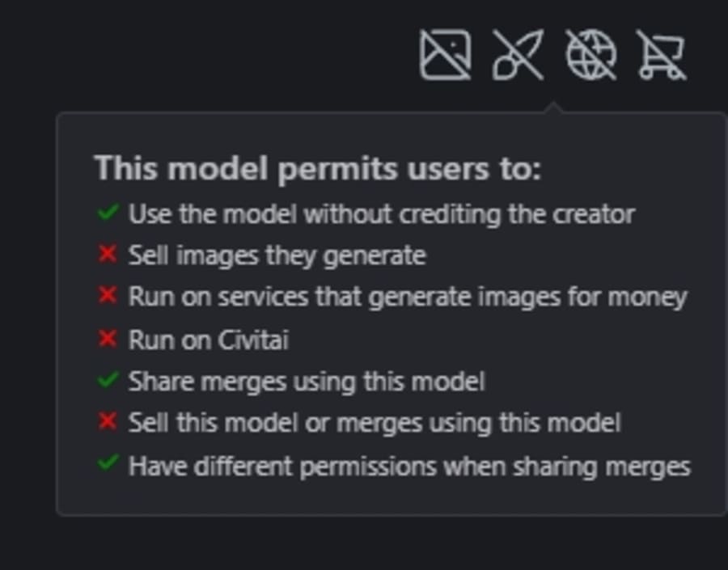Click the 'Run on Civitai' text
Viewport: 728px width, 570px height.
(208, 339)
